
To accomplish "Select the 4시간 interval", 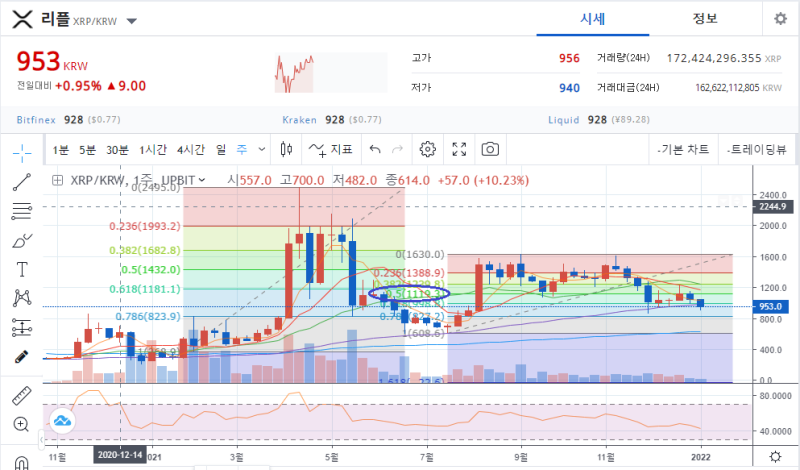I will [x=191, y=150].
